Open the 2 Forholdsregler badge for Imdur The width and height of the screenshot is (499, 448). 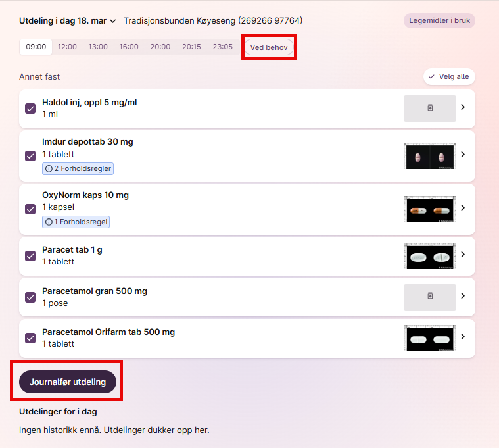tap(78, 169)
